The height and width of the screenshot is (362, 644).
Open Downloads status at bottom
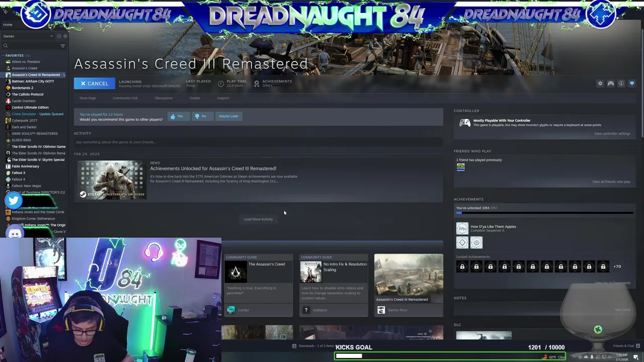[314, 346]
